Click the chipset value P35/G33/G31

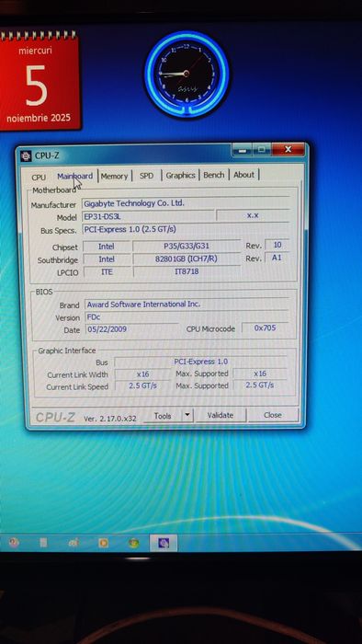[x=187, y=246]
